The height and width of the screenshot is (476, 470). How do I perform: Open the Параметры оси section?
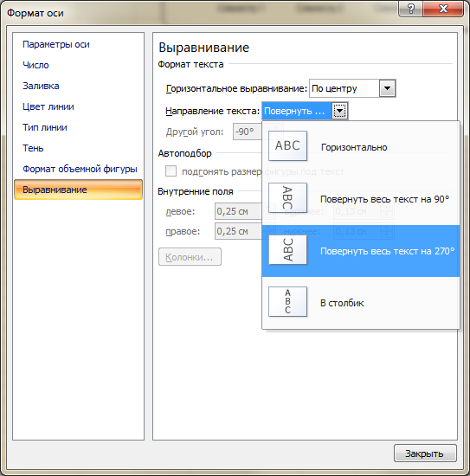(x=56, y=44)
